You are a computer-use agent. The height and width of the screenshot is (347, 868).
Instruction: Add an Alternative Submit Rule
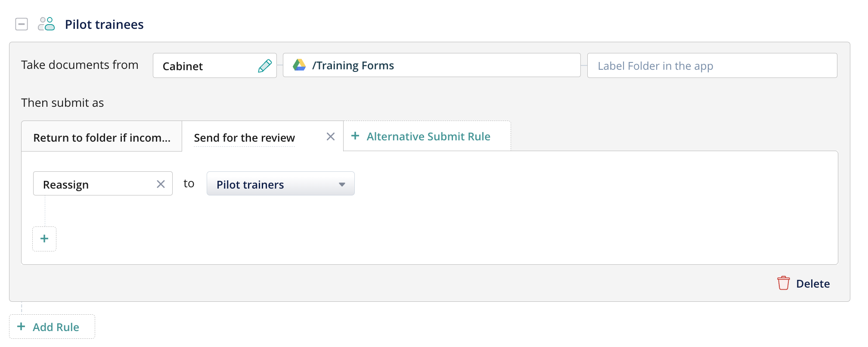click(428, 136)
